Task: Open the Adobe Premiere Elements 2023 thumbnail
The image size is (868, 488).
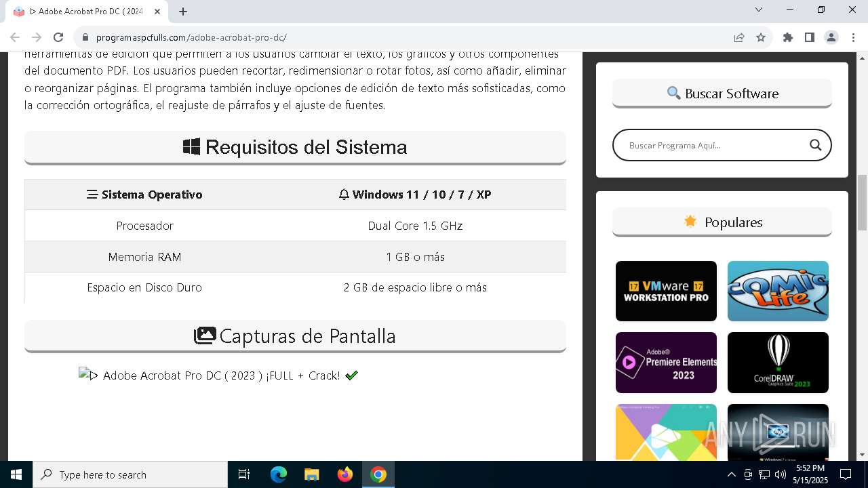Action: (x=666, y=363)
